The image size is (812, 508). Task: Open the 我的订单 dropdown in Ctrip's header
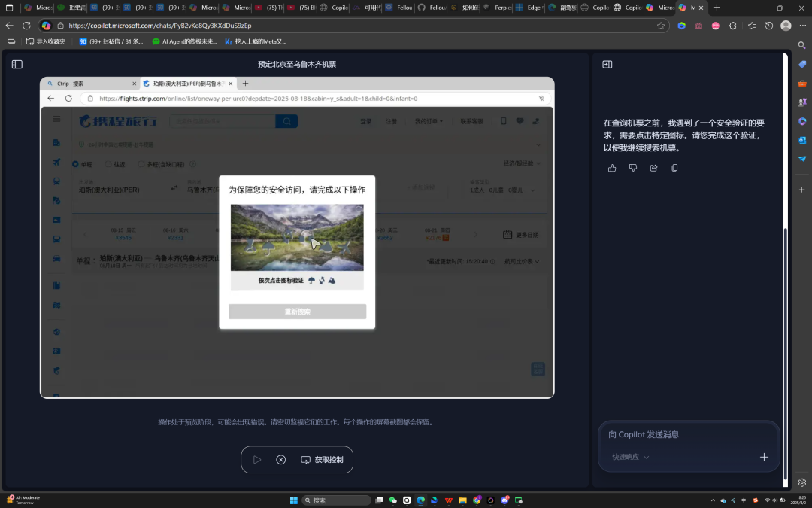[429, 121]
